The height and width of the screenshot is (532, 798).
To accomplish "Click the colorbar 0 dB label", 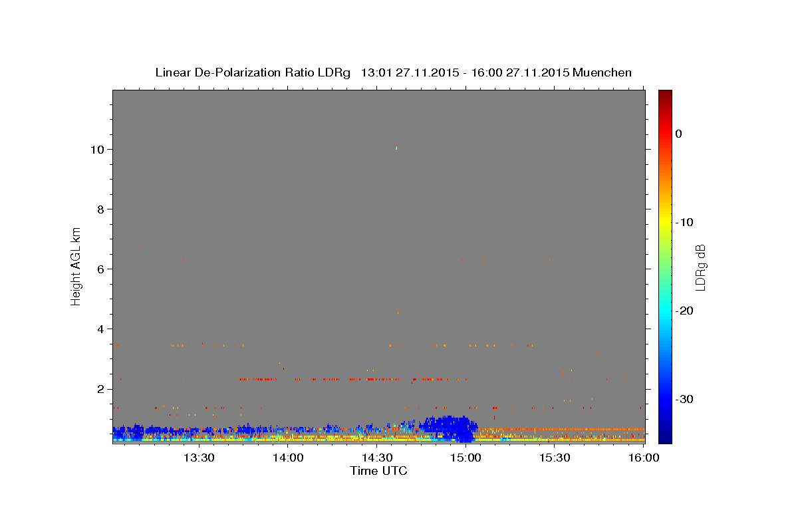I will click(x=679, y=134).
